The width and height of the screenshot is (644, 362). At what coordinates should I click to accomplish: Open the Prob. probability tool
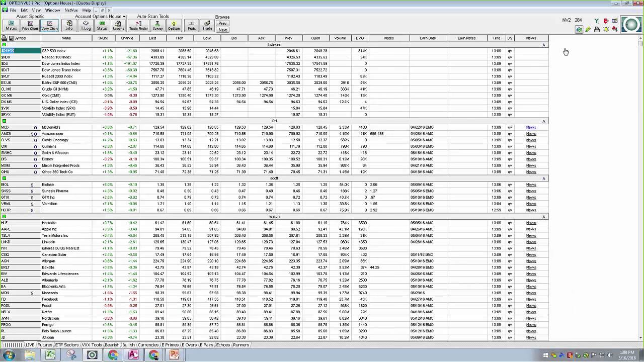point(191,25)
